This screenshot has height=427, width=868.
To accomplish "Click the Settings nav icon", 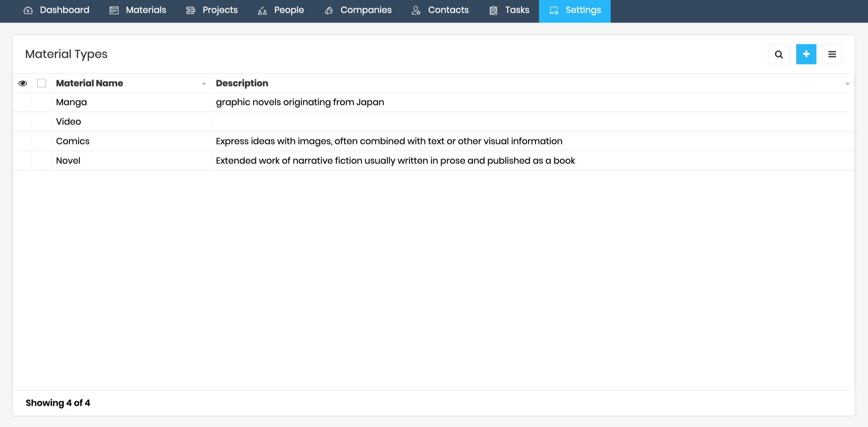I will click(x=554, y=10).
